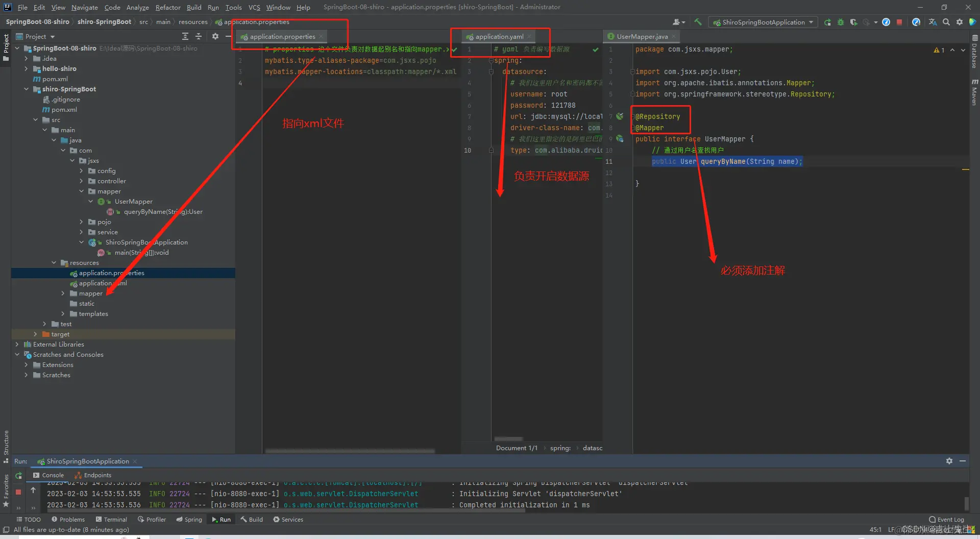Click the shiro-SpringBoot breadcrumb
This screenshot has width=980, height=539.
pos(104,22)
